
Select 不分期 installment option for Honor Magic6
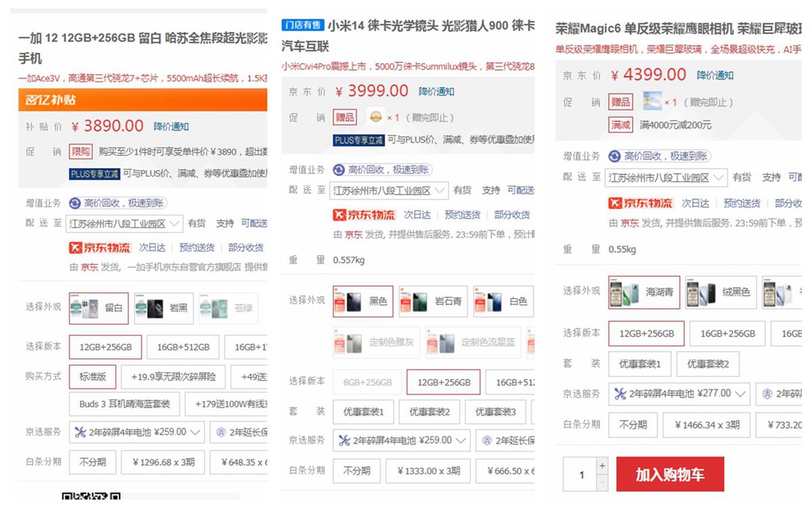point(633,425)
